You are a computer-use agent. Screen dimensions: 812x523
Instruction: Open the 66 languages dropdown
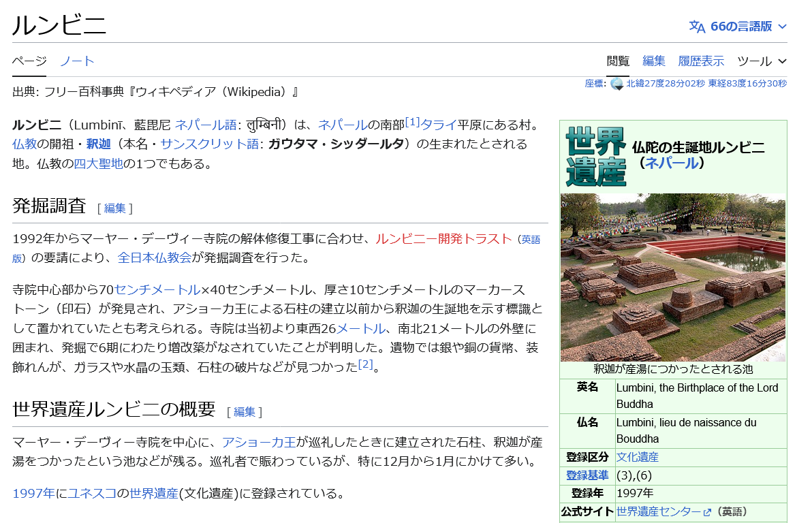tap(738, 27)
